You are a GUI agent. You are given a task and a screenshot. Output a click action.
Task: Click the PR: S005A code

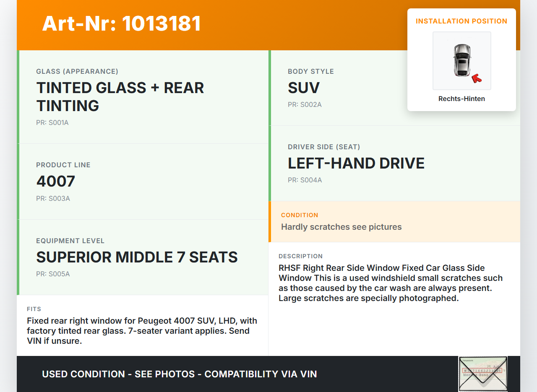tap(53, 274)
